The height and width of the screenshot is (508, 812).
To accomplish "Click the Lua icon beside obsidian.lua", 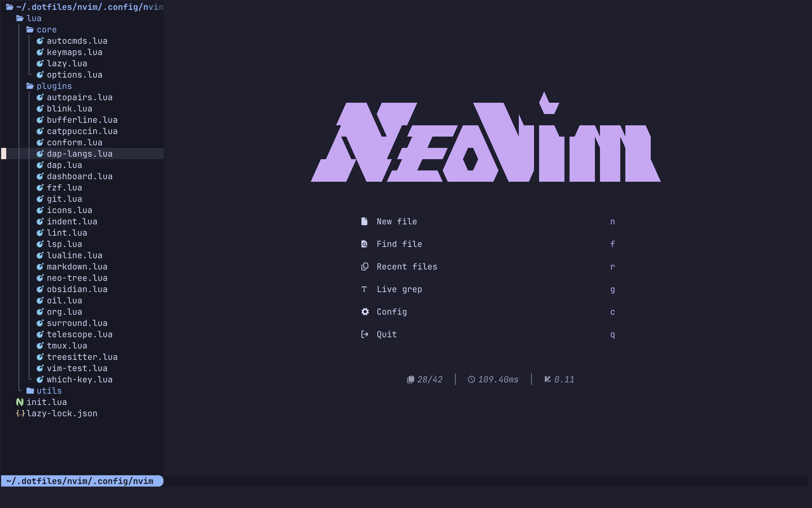I will click(40, 289).
